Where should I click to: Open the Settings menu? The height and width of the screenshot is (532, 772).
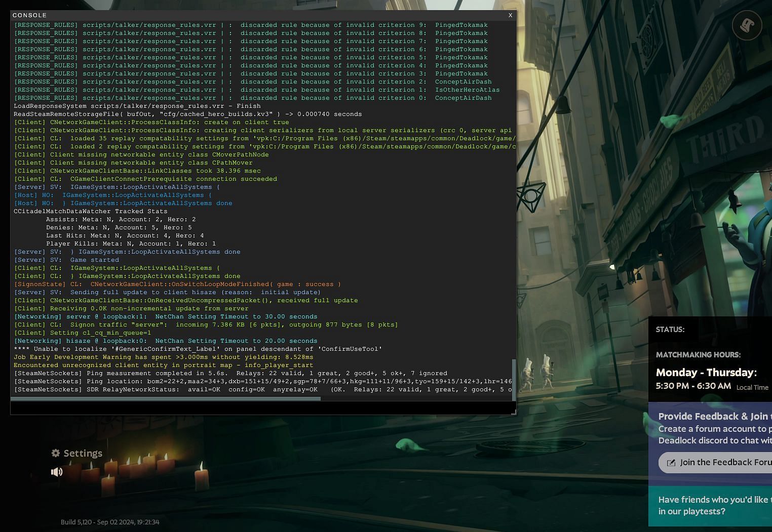pyautogui.click(x=77, y=453)
